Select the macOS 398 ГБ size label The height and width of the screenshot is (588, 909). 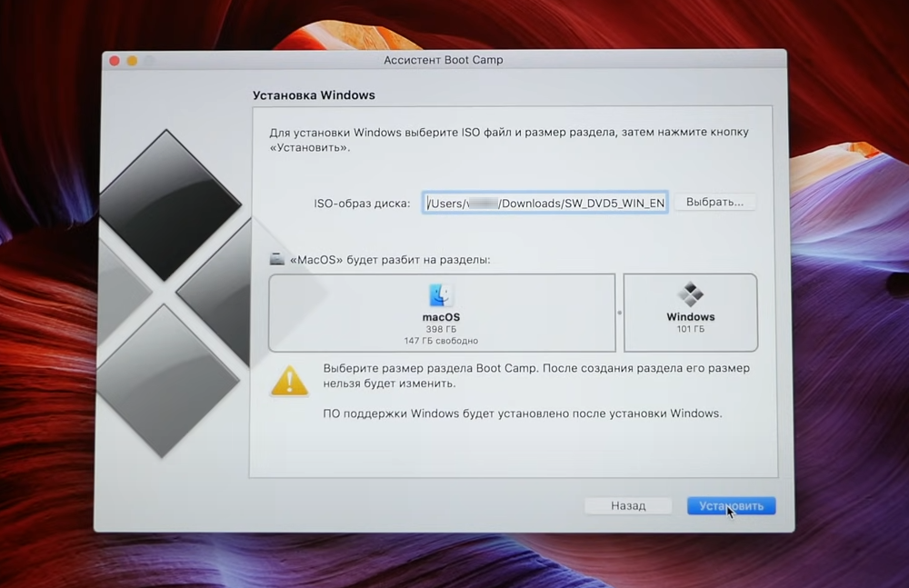pyautogui.click(x=441, y=329)
